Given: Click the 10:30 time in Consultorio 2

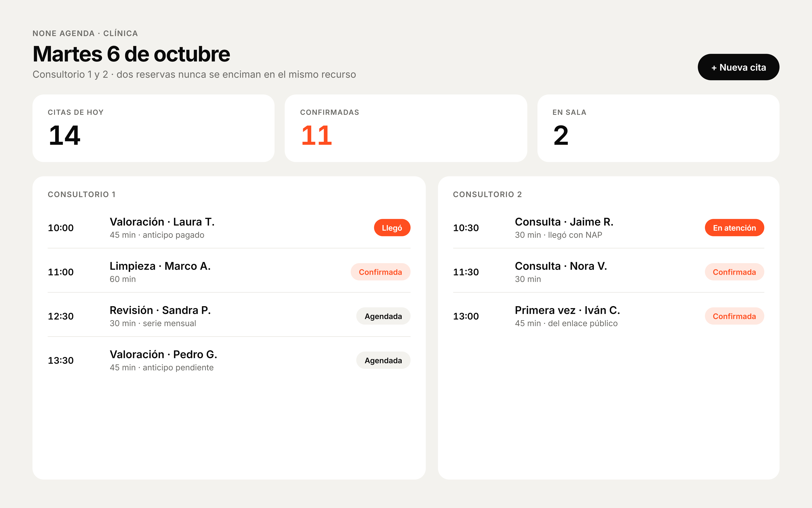Looking at the screenshot, I should 466,228.
